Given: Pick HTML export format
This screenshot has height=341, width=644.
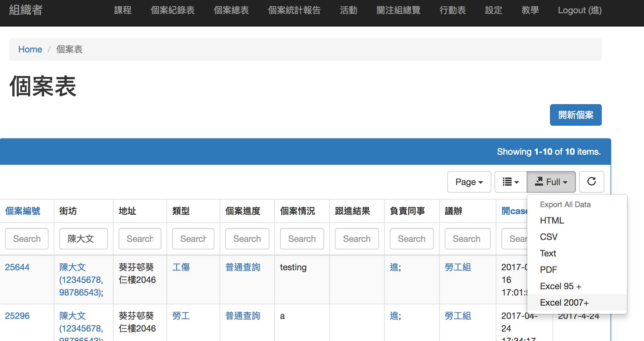Looking at the screenshot, I should pyautogui.click(x=552, y=220).
